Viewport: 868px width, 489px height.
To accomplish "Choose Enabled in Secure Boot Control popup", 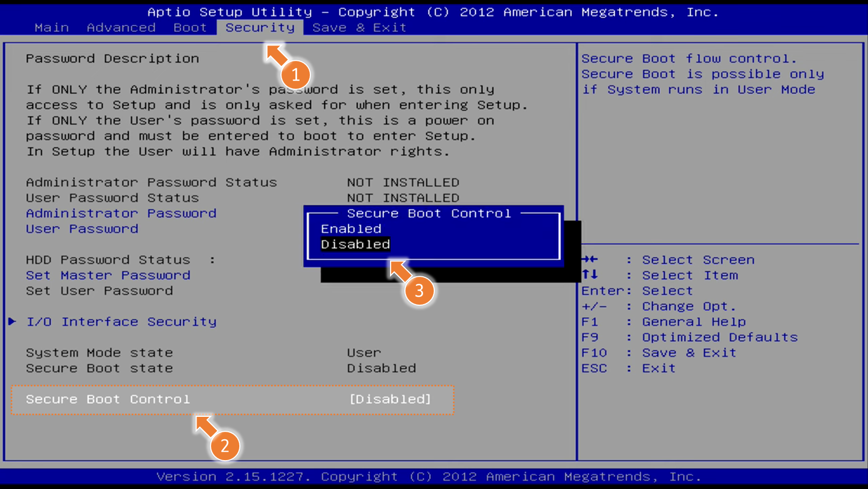I will pos(351,229).
